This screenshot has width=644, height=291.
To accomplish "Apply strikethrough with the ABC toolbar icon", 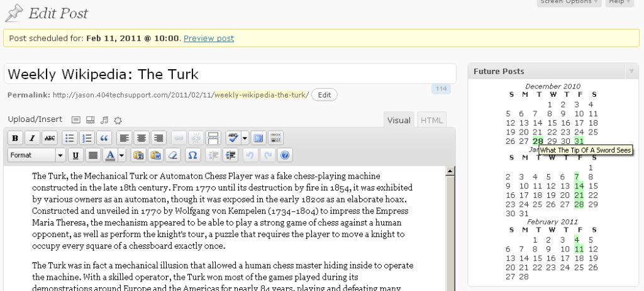I will [x=50, y=138].
